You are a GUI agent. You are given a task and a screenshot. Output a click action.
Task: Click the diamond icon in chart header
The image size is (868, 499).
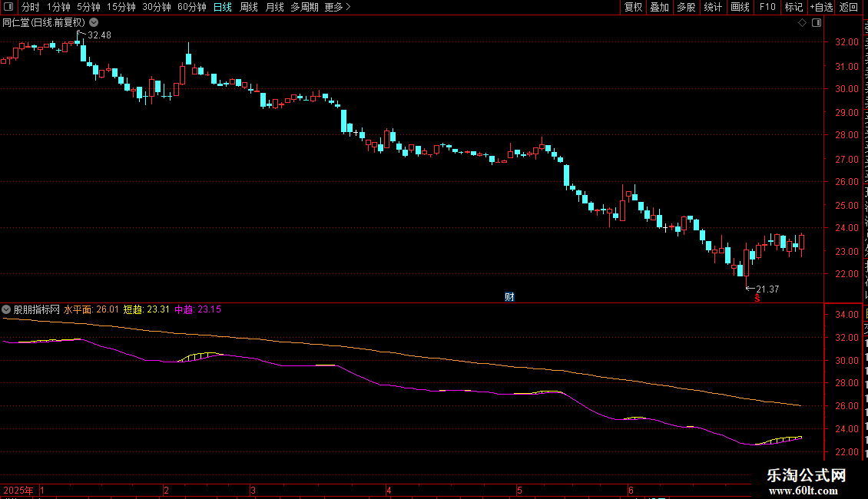point(802,23)
